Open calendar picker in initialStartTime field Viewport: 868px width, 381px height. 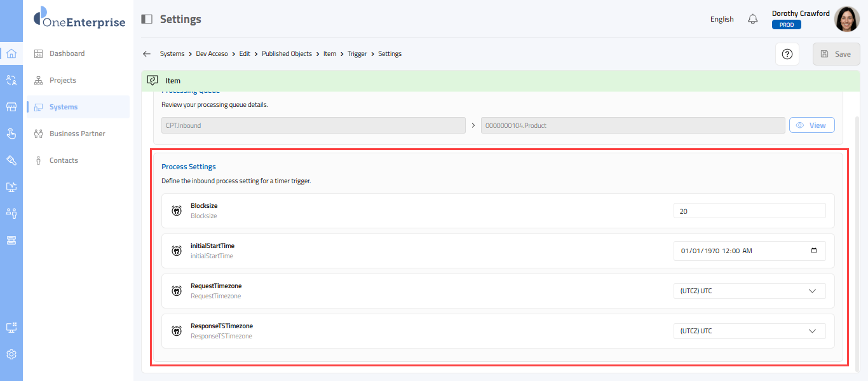(814, 251)
